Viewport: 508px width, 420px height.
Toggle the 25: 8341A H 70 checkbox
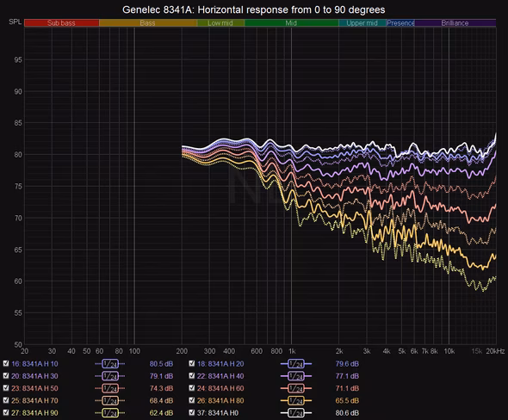click(6, 400)
